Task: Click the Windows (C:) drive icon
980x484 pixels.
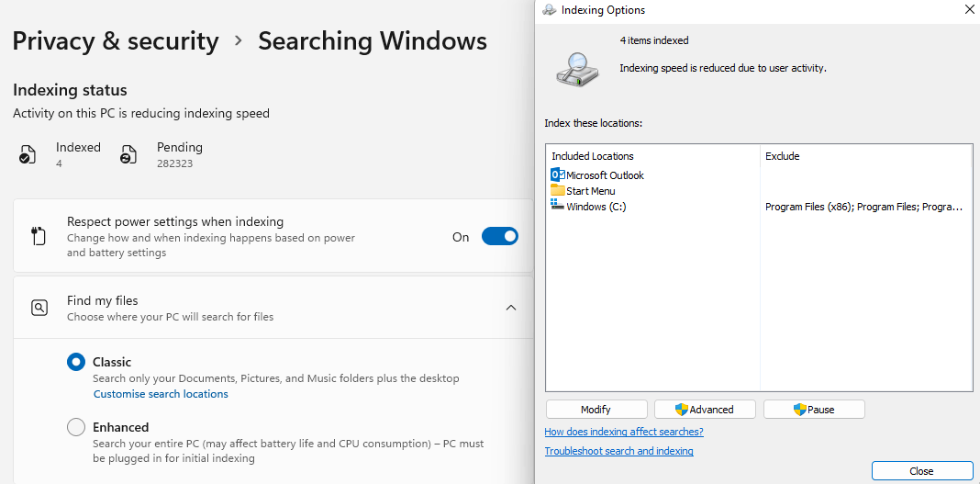Action: coord(558,205)
